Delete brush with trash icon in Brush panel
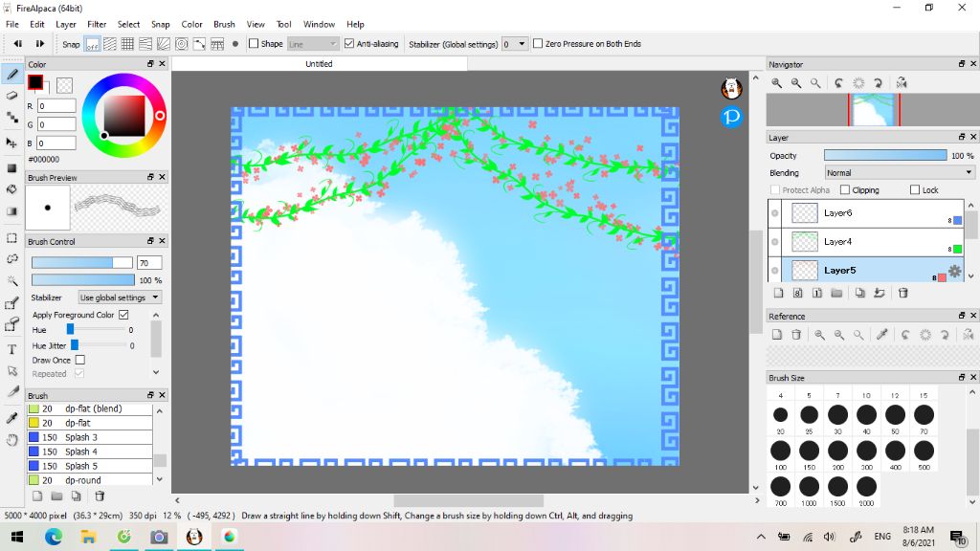The height and width of the screenshot is (551, 980). [100, 496]
